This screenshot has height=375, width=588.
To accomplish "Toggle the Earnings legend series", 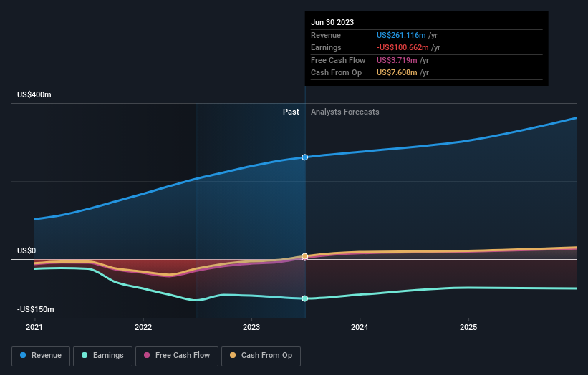I will point(102,356).
